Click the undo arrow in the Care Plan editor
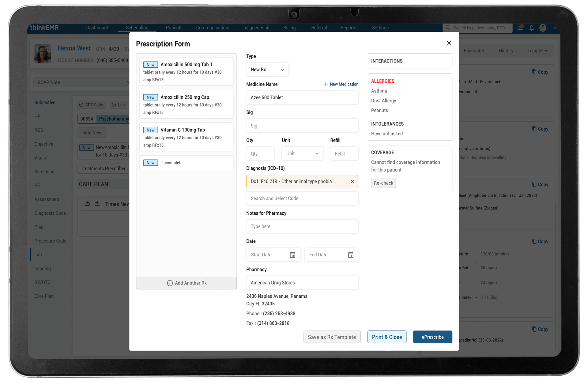 88,204
